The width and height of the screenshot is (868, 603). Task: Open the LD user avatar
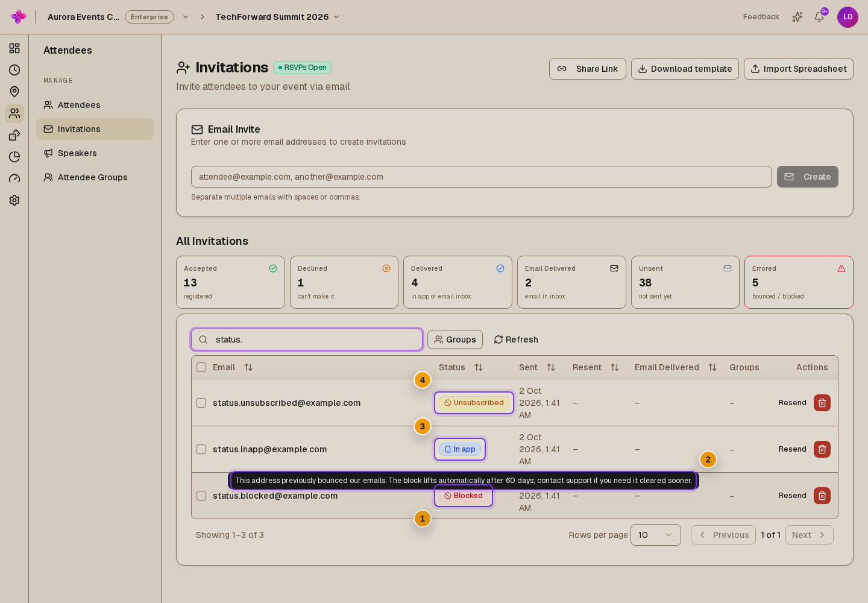[848, 17]
